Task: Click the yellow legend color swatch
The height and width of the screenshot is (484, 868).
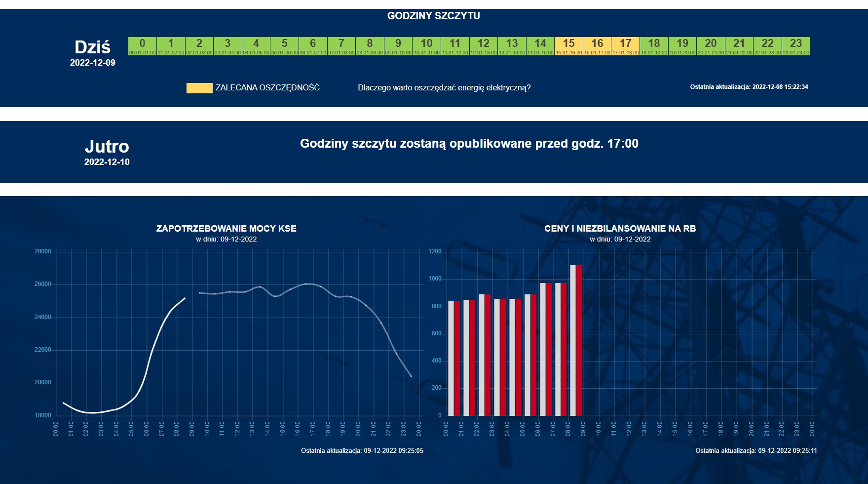Action: (x=199, y=88)
